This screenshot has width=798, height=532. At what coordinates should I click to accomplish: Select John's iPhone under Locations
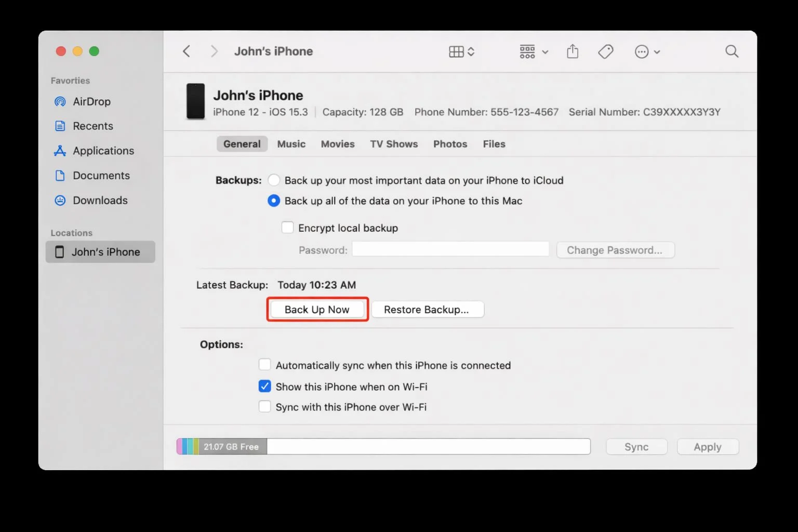click(x=105, y=251)
